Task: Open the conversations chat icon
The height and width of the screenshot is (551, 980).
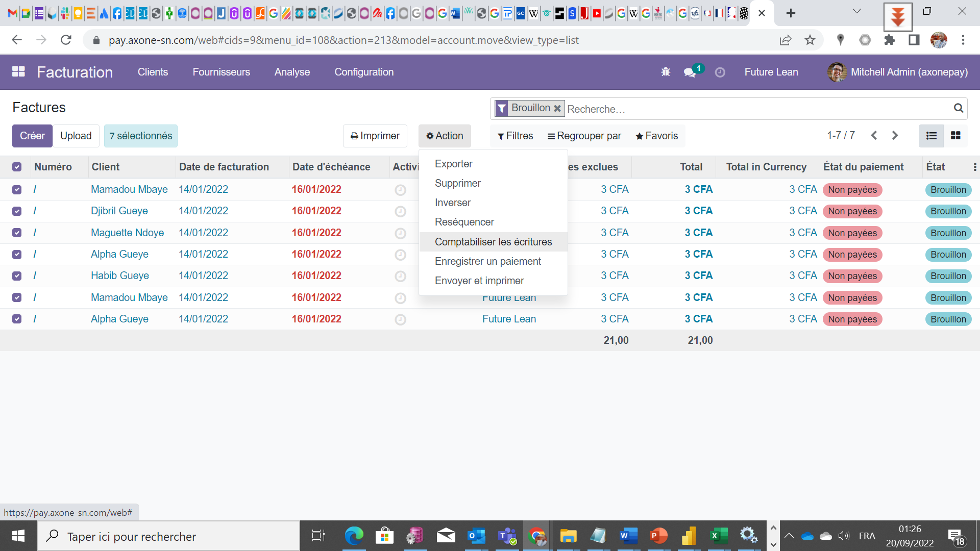Action: (x=690, y=72)
